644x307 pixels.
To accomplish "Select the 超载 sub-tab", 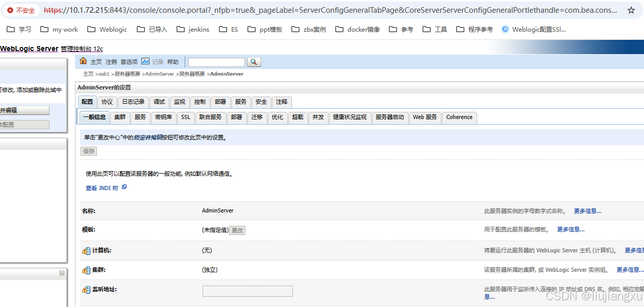I will pos(298,117).
